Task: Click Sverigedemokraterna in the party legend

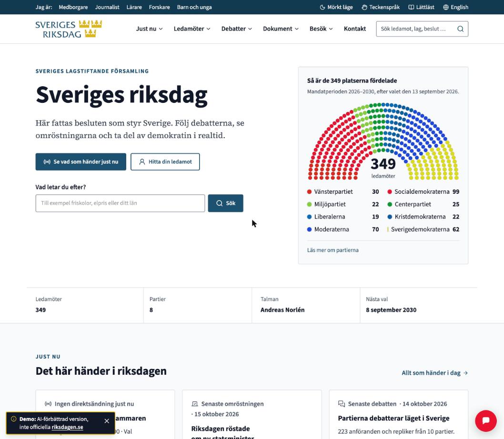Action: (420, 229)
